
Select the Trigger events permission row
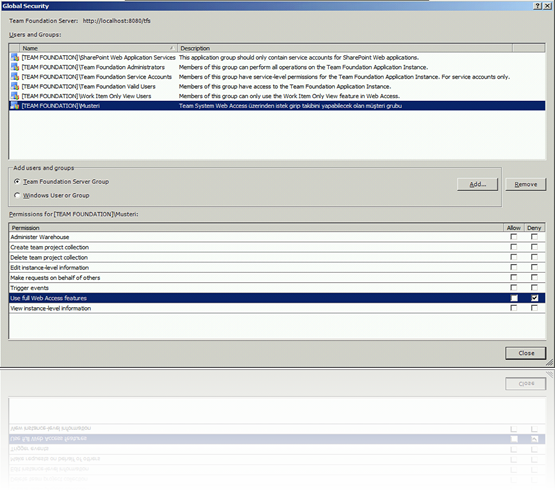click(x=277, y=288)
